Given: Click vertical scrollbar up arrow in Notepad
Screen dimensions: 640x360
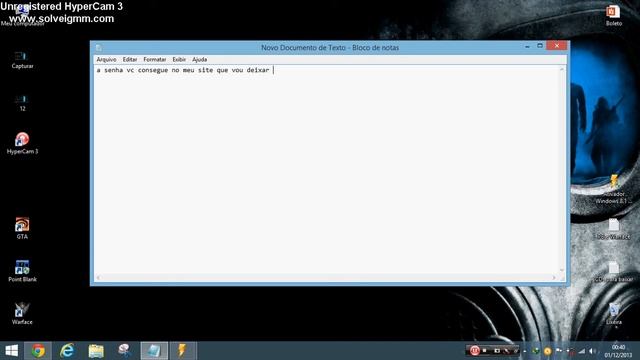Looking at the screenshot, I should click(562, 69).
